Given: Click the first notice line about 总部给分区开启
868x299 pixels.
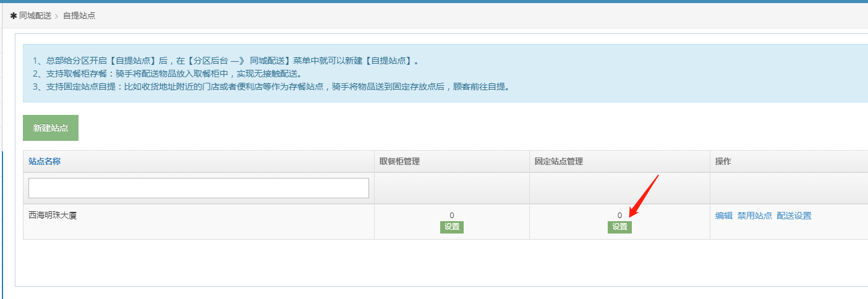Looking at the screenshot, I should tap(227, 61).
